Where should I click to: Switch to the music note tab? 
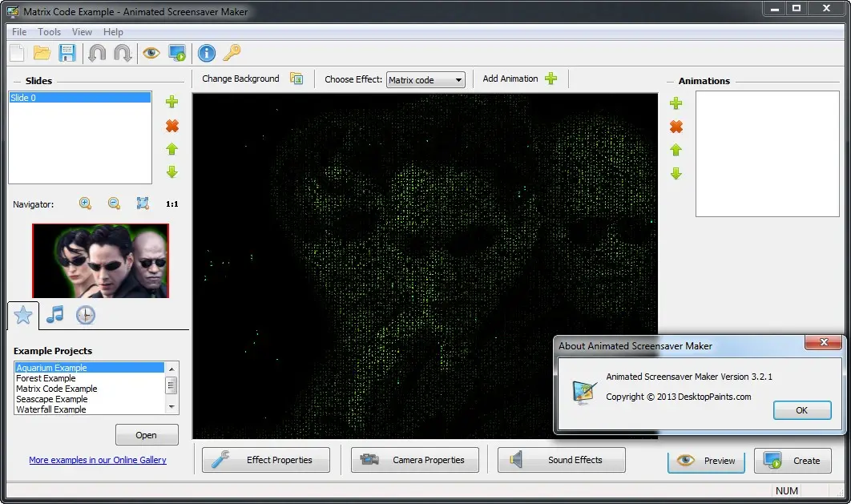54,315
